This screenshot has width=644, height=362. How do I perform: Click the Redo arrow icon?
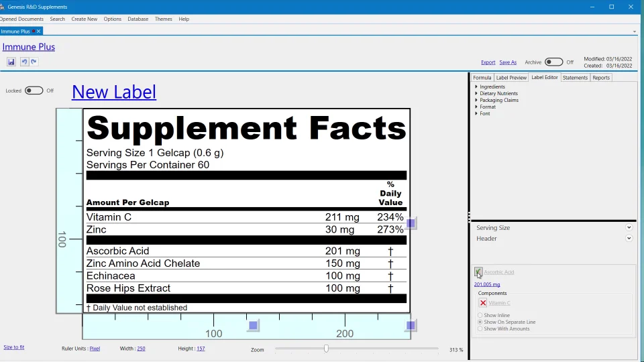click(x=34, y=62)
